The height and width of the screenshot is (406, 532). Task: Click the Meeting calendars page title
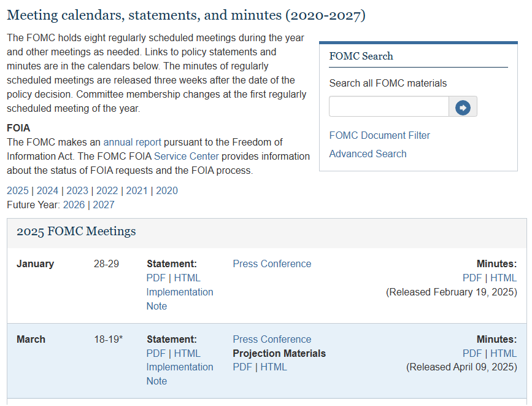[187, 15]
